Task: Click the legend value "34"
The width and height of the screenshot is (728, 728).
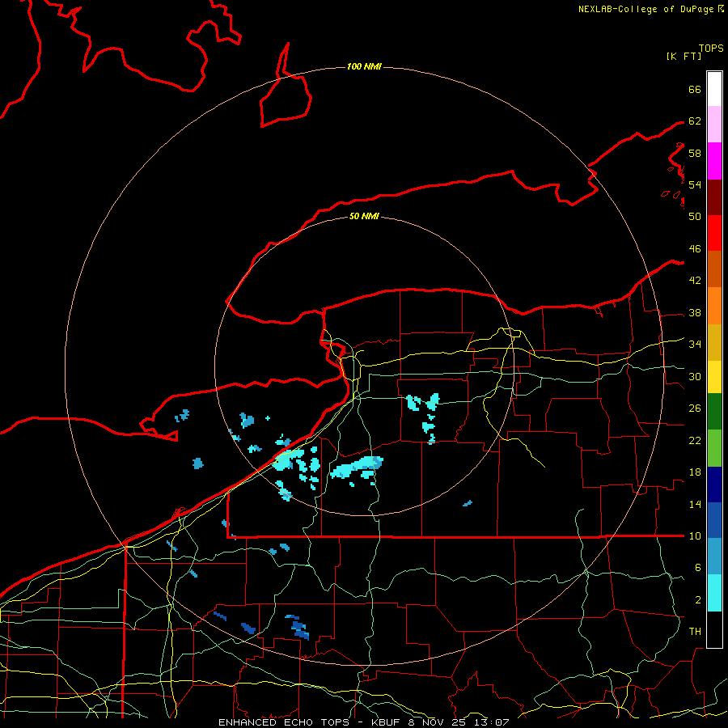Action: pyautogui.click(x=695, y=345)
